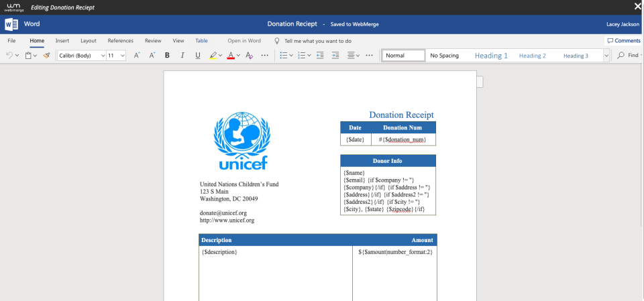Expand the Numbering style dropdown arrow
Screen dimensions: 644x301
pyautogui.click(x=309, y=56)
